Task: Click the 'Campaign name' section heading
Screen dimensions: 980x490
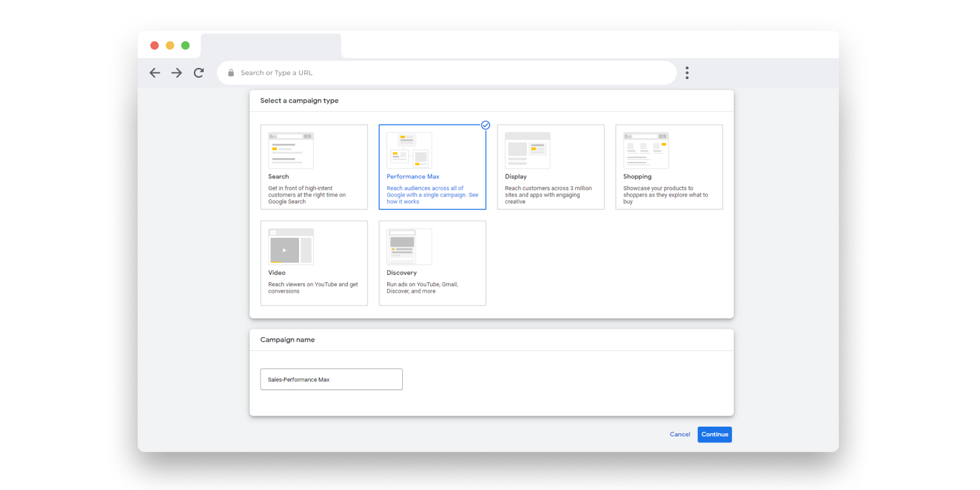Action: (287, 340)
